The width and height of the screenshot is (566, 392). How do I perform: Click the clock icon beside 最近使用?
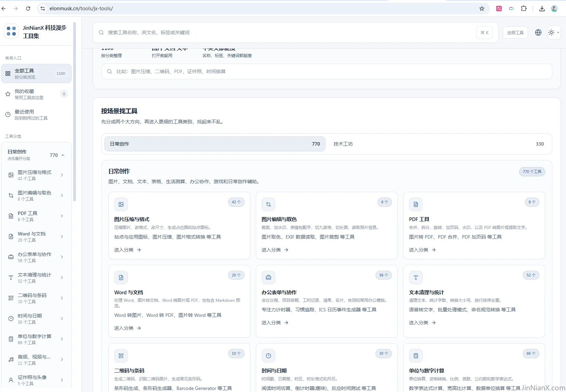(8, 114)
